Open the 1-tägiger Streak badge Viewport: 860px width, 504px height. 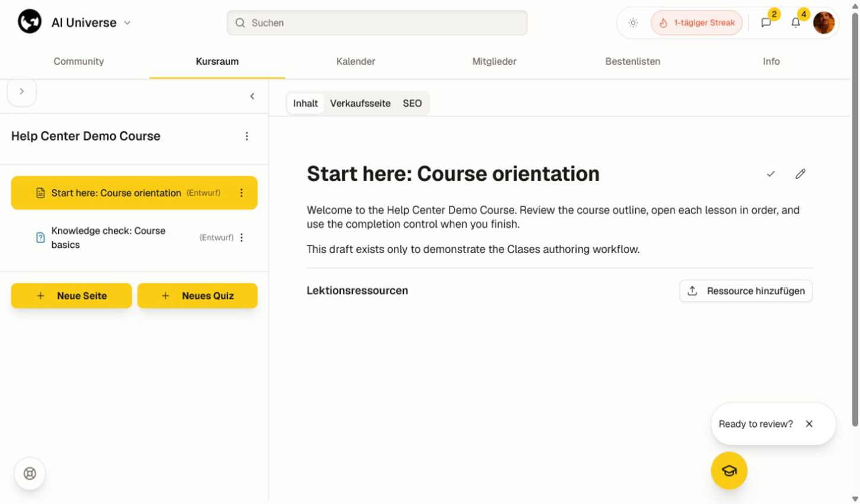697,23
